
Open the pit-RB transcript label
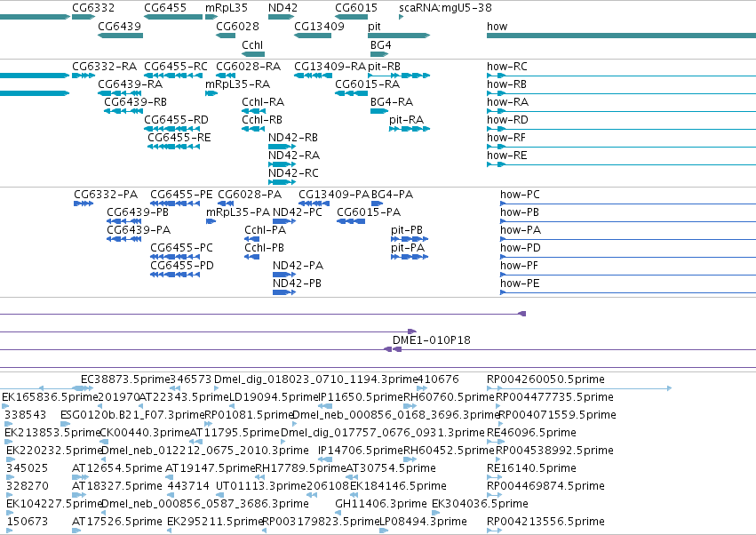point(385,66)
